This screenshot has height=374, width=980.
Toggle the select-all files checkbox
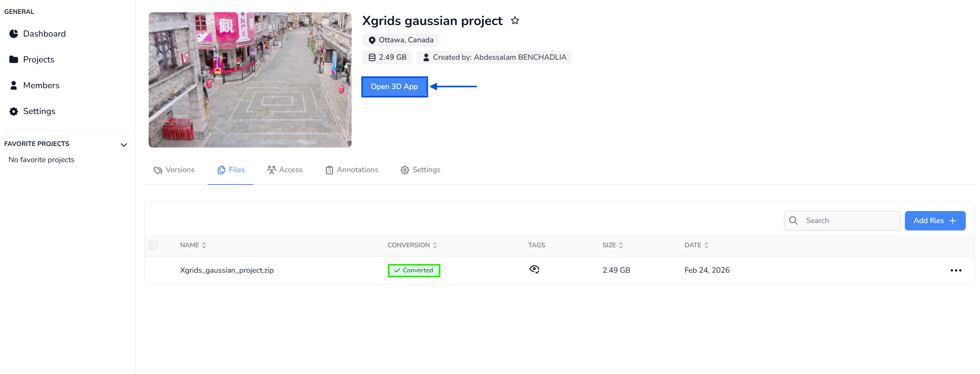(153, 245)
